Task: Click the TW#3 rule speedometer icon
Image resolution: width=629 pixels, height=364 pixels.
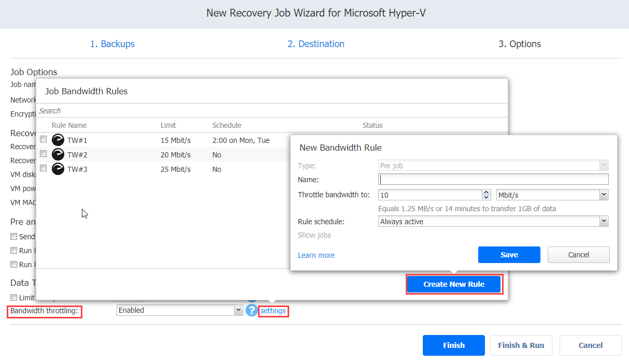Action: (x=58, y=169)
